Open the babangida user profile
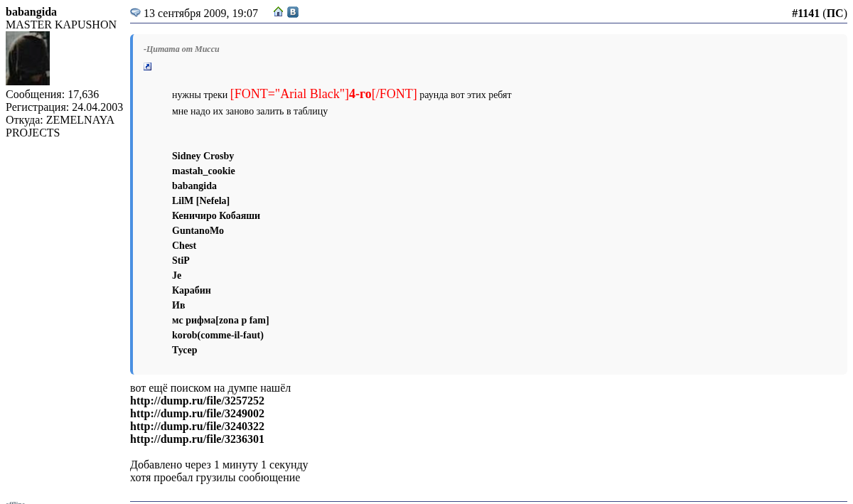 coord(31,12)
